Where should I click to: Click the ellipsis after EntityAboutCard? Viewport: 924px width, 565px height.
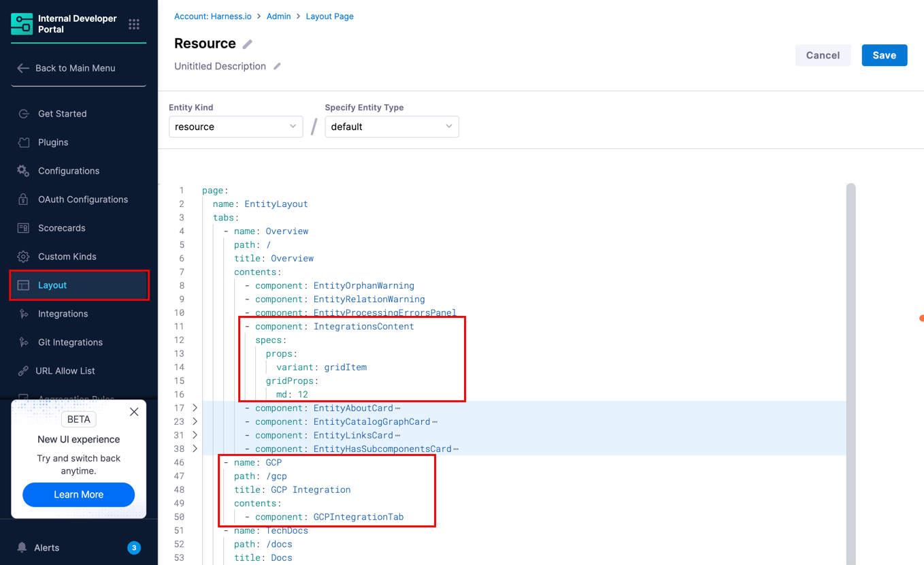click(397, 408)
